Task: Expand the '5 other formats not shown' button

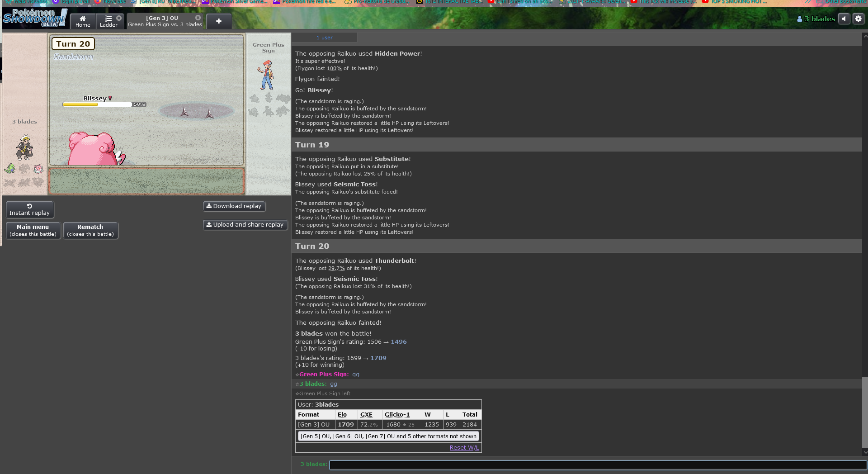Action: [388, 436]
